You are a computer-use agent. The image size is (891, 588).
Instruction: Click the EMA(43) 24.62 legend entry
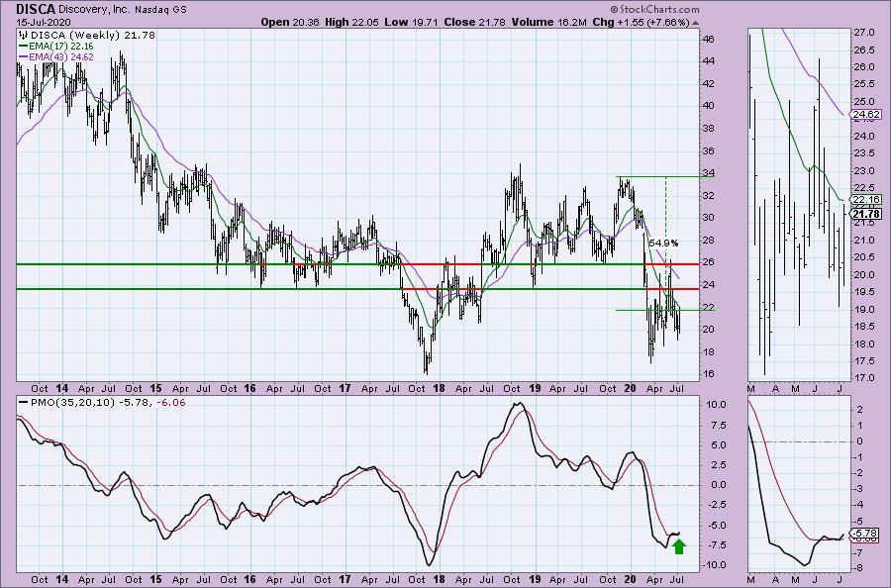tap(56, 57)
